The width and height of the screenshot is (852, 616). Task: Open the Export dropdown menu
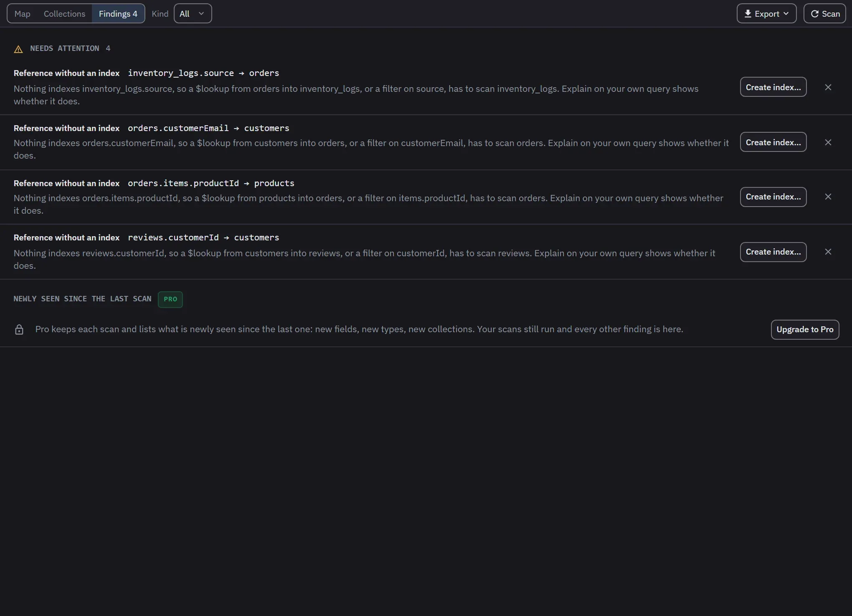[766, 14]
